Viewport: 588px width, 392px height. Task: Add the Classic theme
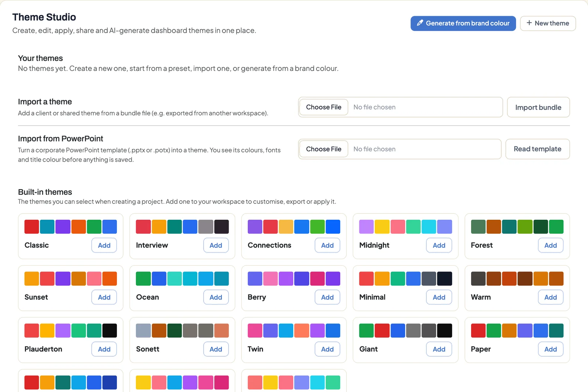pyautogui.click(x=104, y=245)
